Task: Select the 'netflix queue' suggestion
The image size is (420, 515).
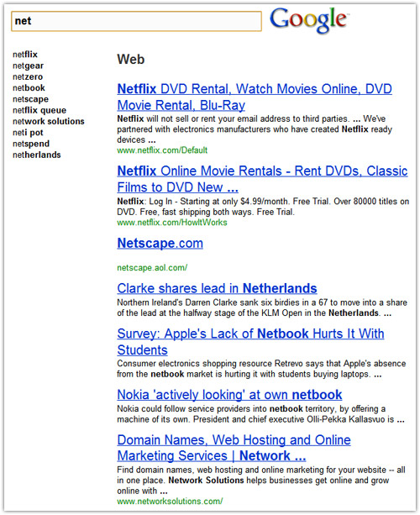Action: (39, 110)
